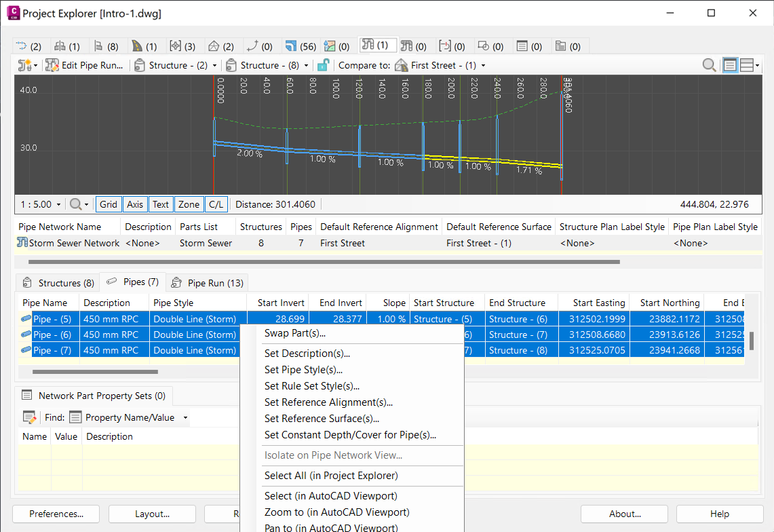Open the last object set tab (0)
This screenshot has width=774, height=532.
click(x=568, y=46)
